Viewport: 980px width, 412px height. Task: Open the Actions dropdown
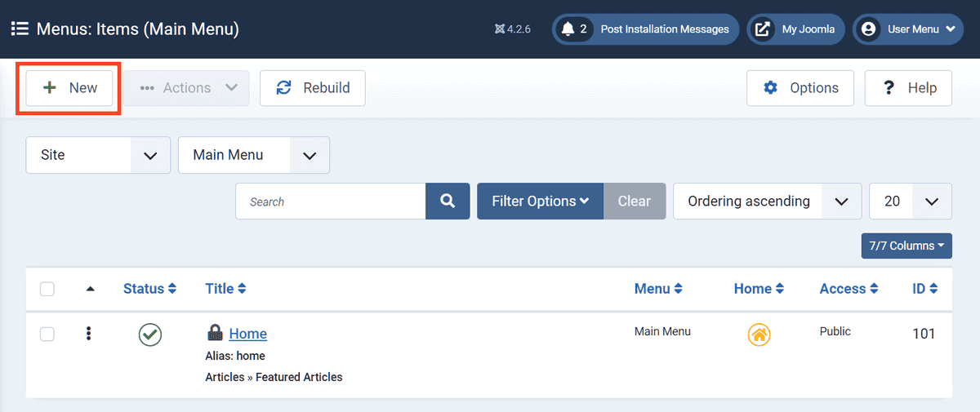(x=187, y=88)
